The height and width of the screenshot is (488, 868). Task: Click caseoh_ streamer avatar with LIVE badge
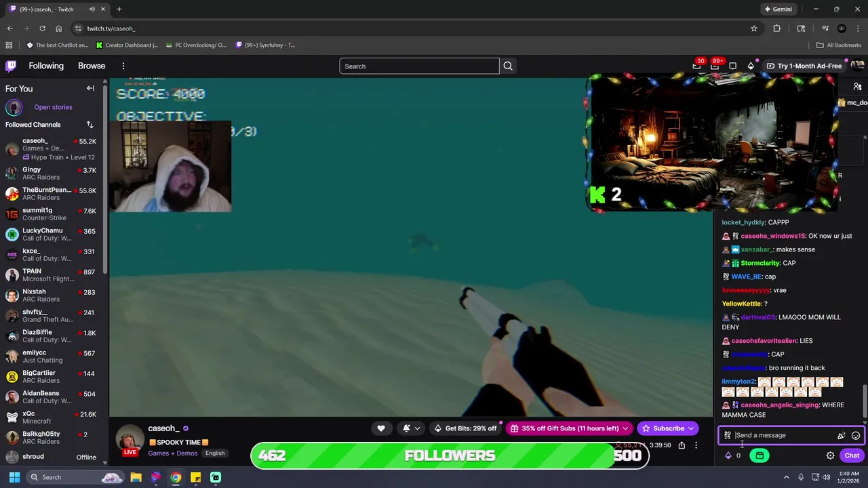129,441
